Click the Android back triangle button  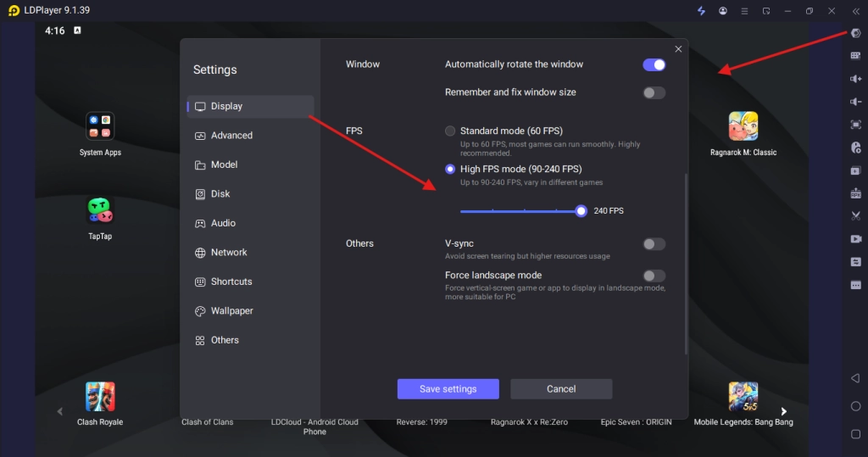[x=855, y=378]
